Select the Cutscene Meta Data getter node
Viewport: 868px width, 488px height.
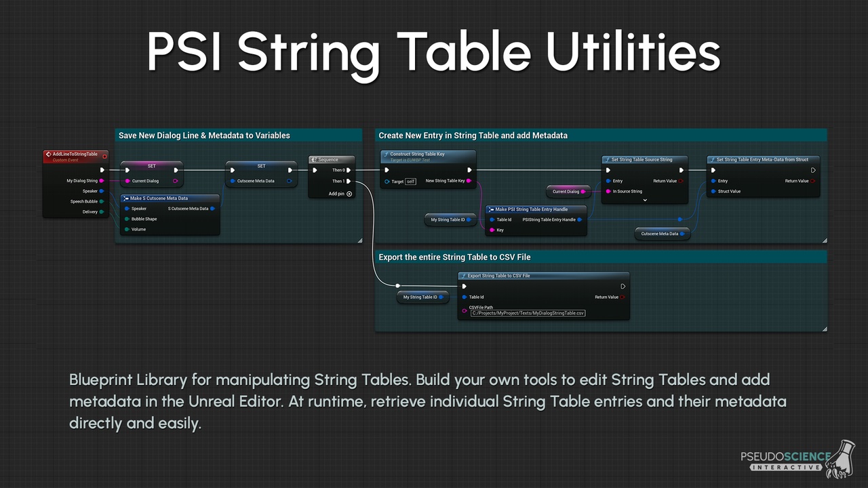point(663,234)
